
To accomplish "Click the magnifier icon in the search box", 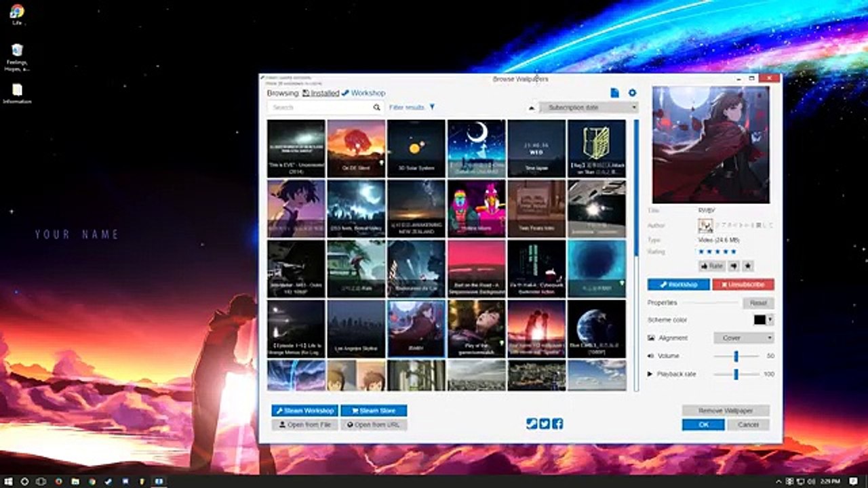I will tap(376, 107).
